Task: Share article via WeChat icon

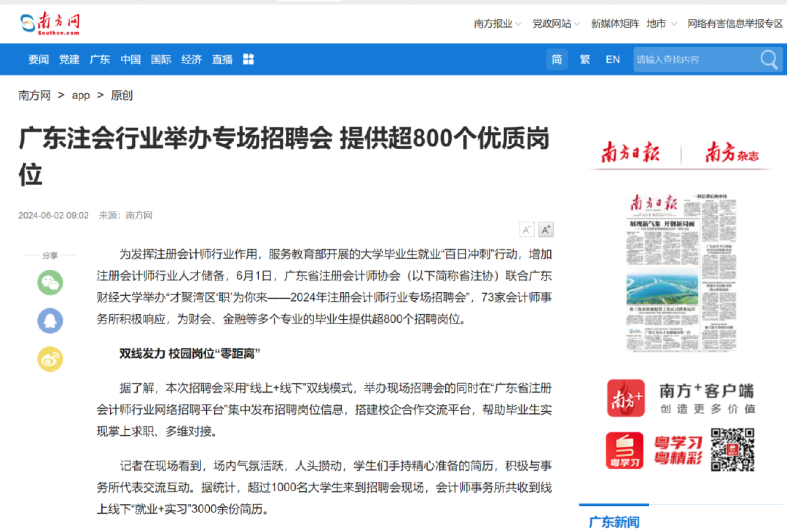Action: pyautogui.click(x=50, y=282)
